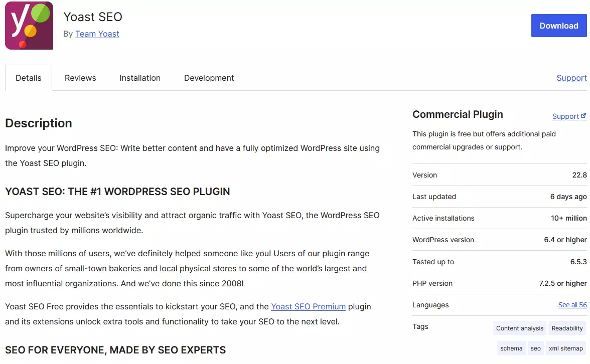This screenshot has height=364, width=590.
Task: Open the Development tab
Action: click(209, 78)
